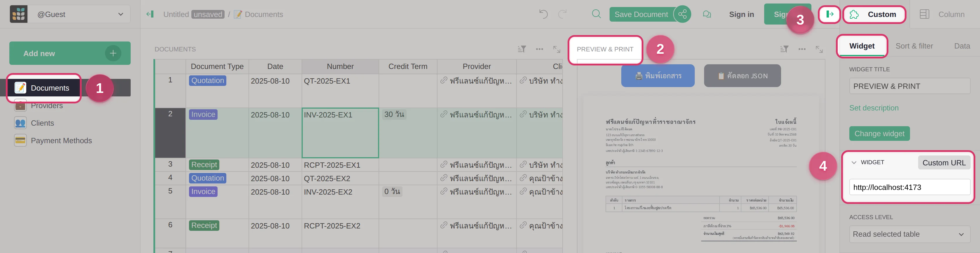
Task: Click the Set description link
Action: (x=874, y=108)
